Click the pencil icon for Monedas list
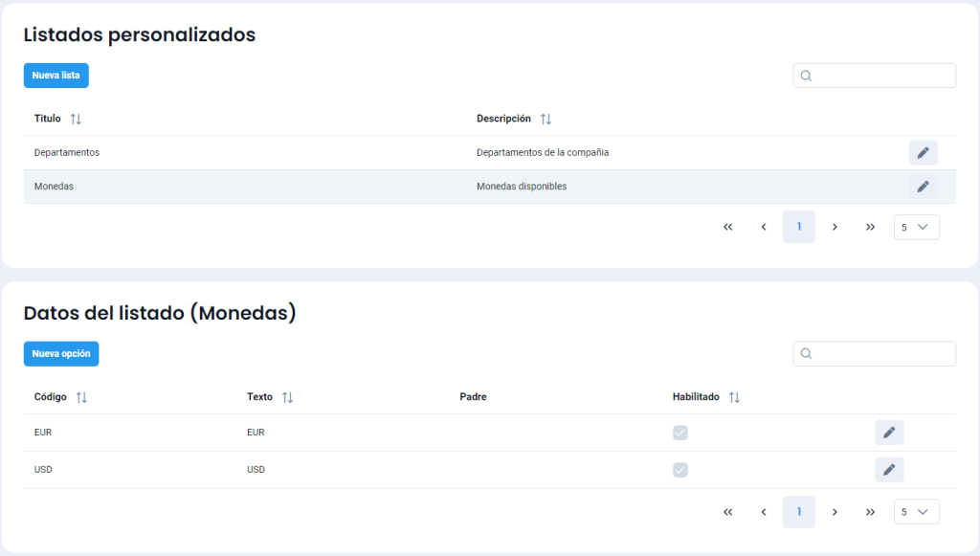 click(923, 187)
